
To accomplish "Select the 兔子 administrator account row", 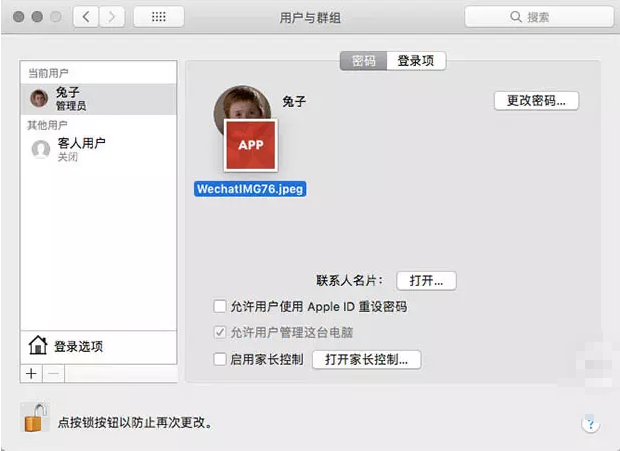I will click(98, 99).
